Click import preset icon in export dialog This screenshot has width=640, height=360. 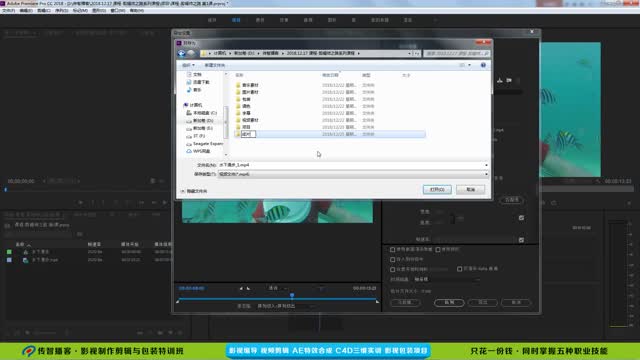[x=509, y=80]
